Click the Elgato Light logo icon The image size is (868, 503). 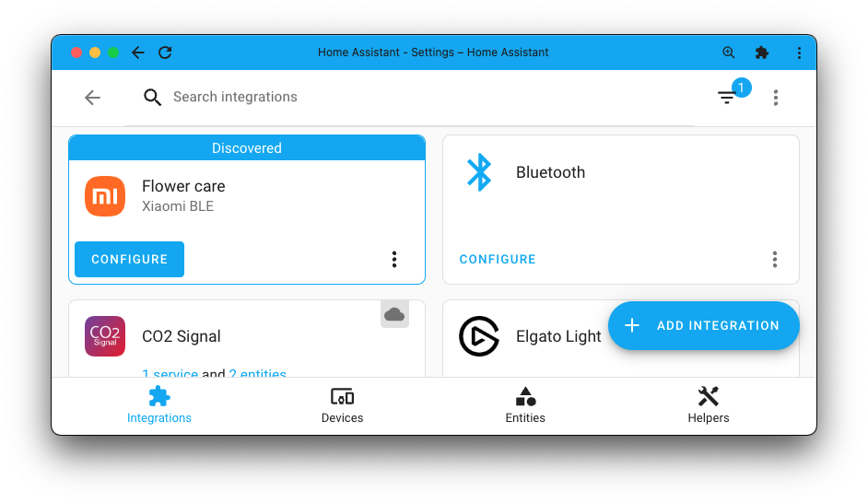478,336
